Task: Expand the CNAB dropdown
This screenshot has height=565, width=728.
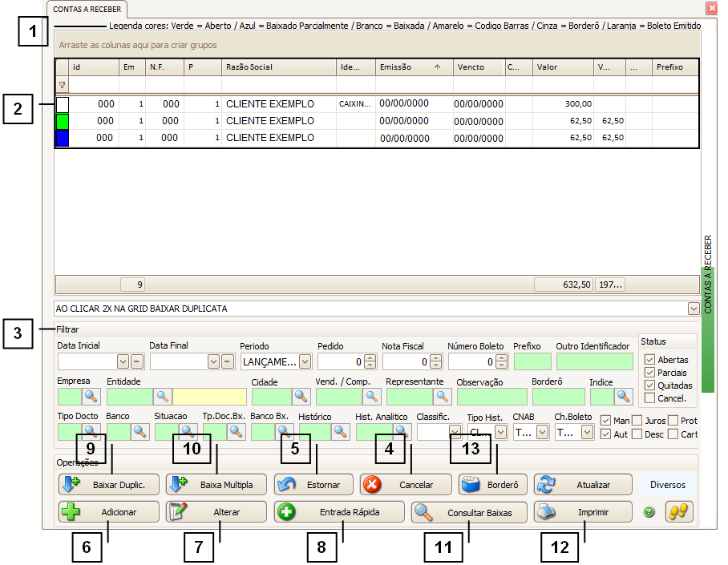Action: [542, 432]
